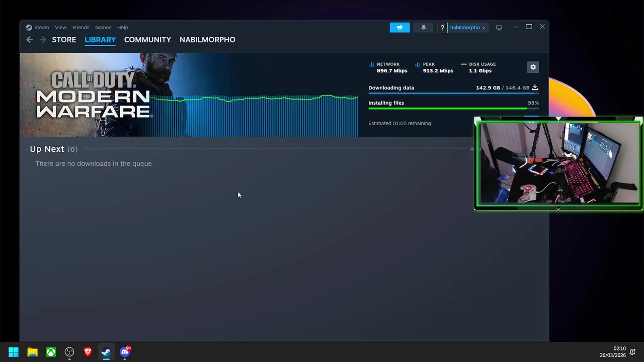Open File Explorer from the taskbar
This screenshot has height=362, width=644.
32,352
